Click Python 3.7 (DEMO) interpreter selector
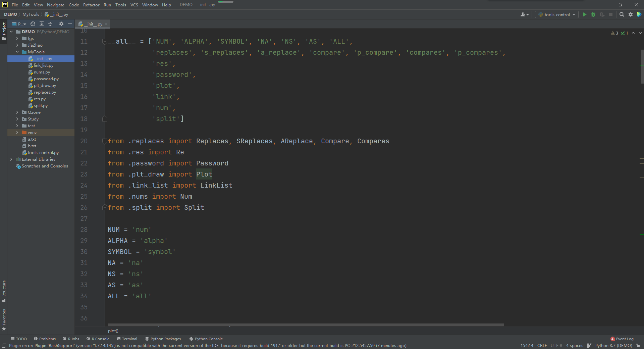 click(613, 346)
